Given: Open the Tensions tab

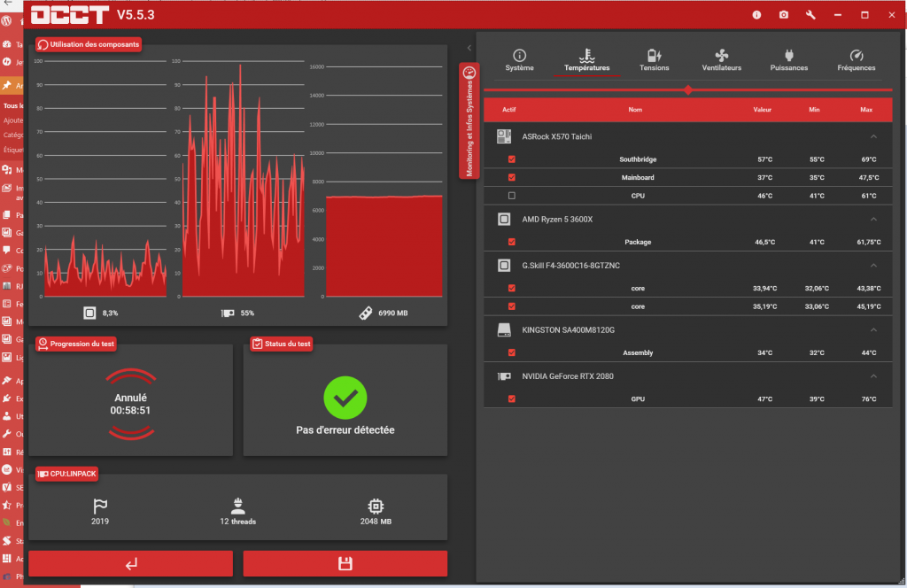Looking at the screenshot, I should click(x=655, y=60).
